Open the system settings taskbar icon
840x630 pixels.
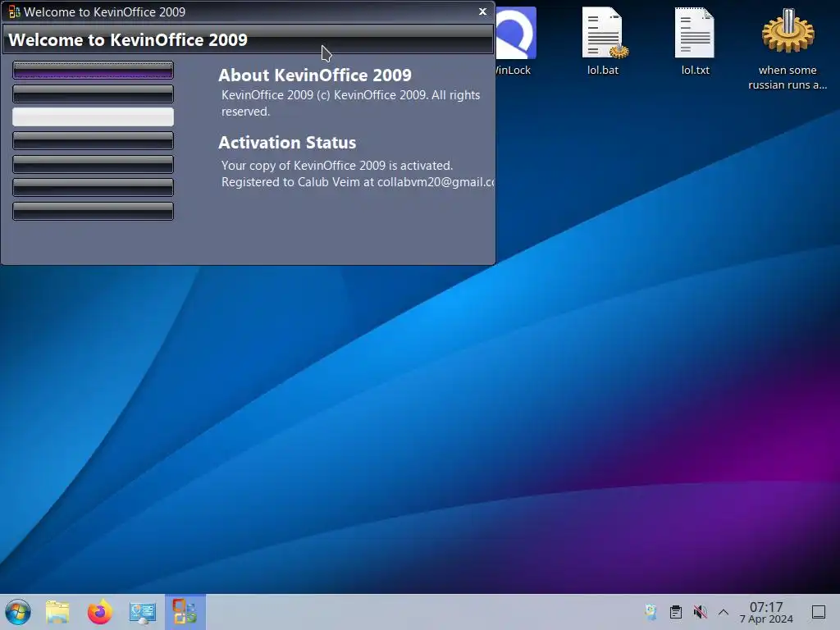[x=143, y=612]
